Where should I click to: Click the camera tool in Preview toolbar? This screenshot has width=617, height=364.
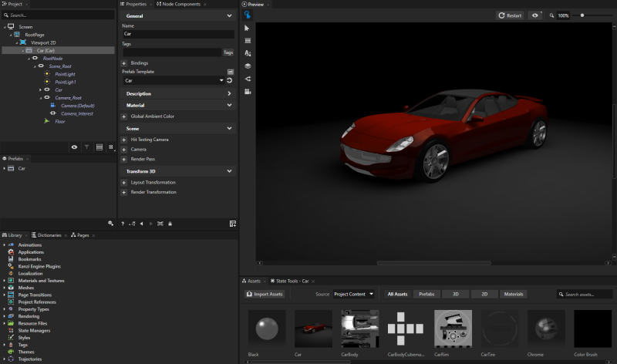(248, 91)
